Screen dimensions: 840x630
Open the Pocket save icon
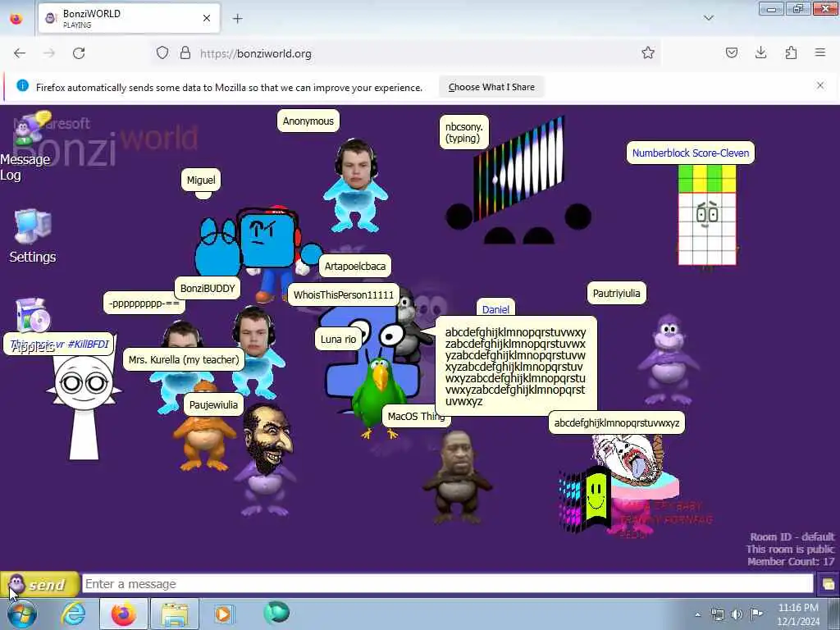[x=731, y=52]
